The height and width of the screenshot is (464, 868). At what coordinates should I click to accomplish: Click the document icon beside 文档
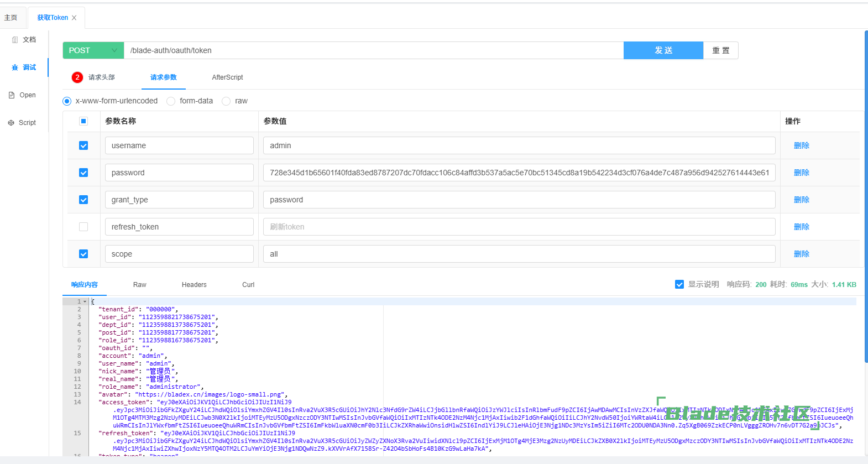(x=15, y=40)
